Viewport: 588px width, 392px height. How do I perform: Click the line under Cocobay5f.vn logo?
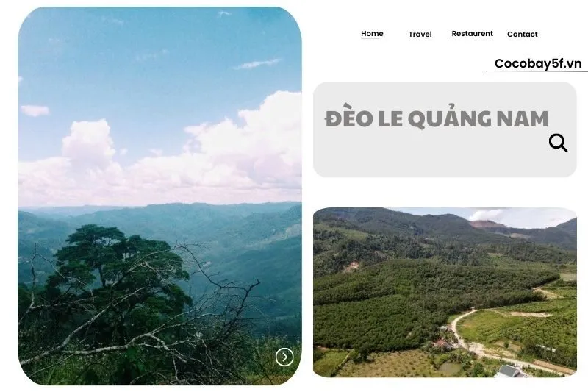537,71
